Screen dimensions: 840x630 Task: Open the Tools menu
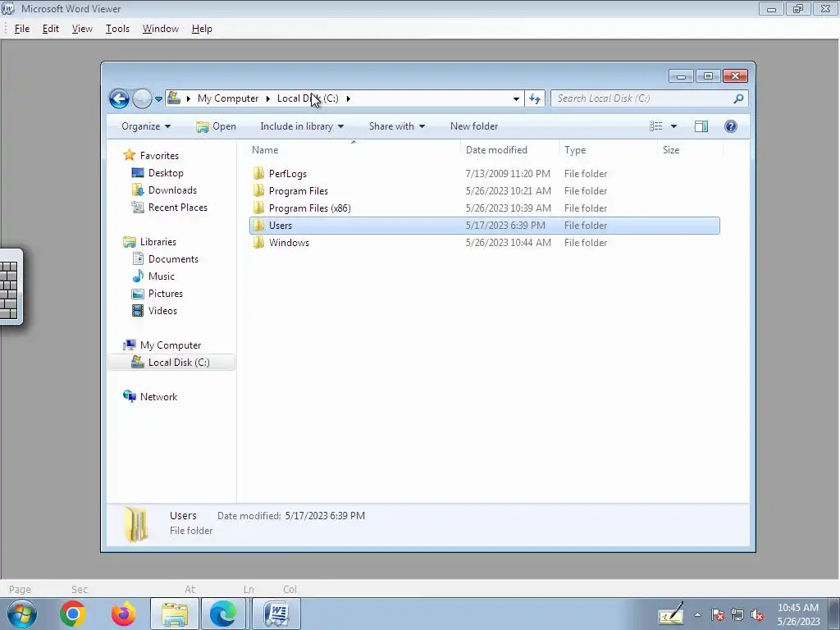coord(117,29)
